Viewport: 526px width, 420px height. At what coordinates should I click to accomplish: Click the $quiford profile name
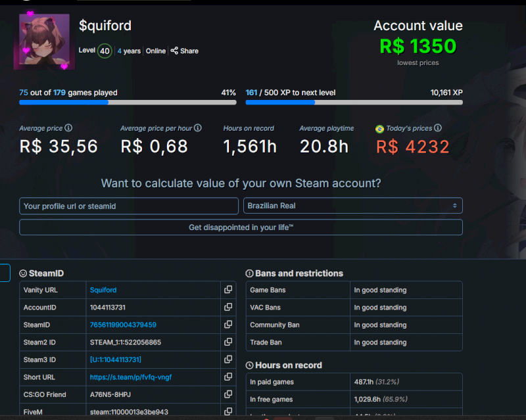(x=105, y=26)
